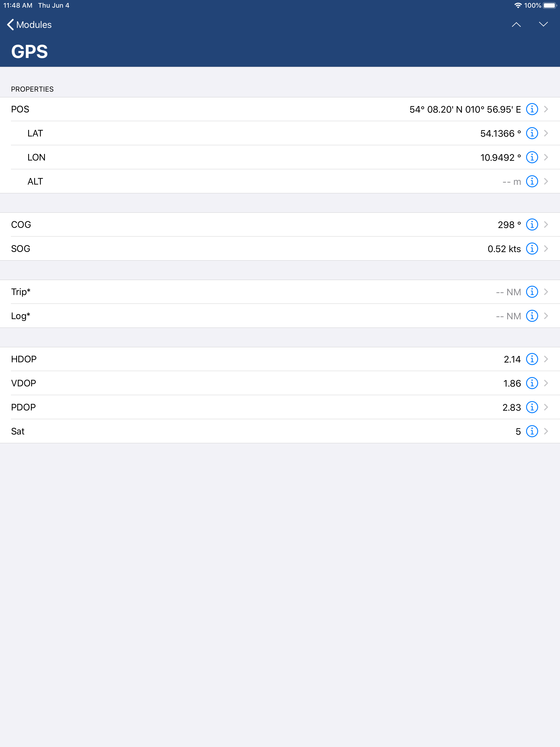Open info for the ALT value
The width and height of the screenshot is (560, 747).
click(532, 181)
